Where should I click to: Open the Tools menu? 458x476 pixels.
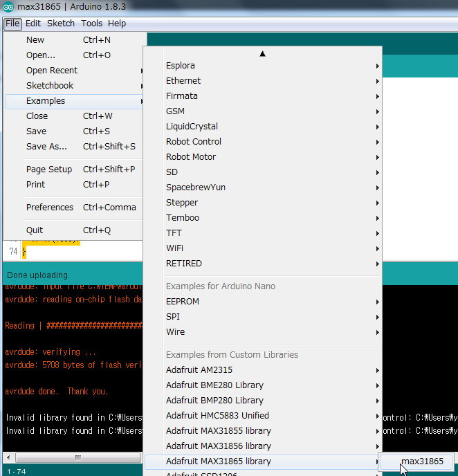[91, 24]
